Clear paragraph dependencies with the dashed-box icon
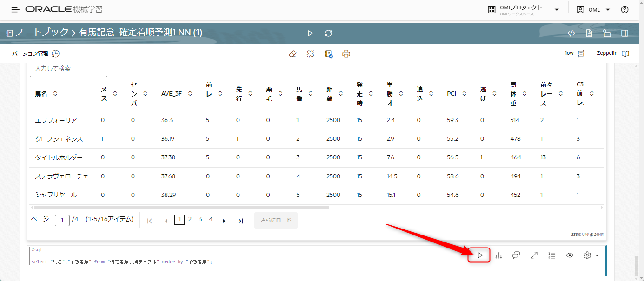The width and height of the screenshot is (644, 281). click(x=311, y=54)
